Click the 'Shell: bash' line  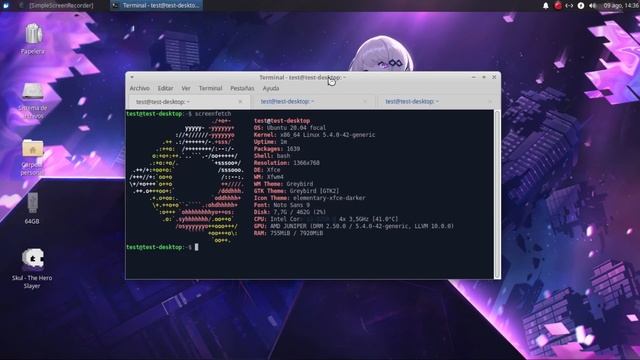point(272,156)
